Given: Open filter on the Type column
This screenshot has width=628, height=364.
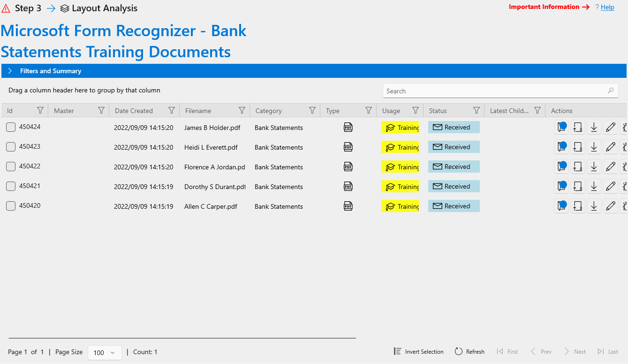Looking at the screenshot, I should (x=369, y=110).
